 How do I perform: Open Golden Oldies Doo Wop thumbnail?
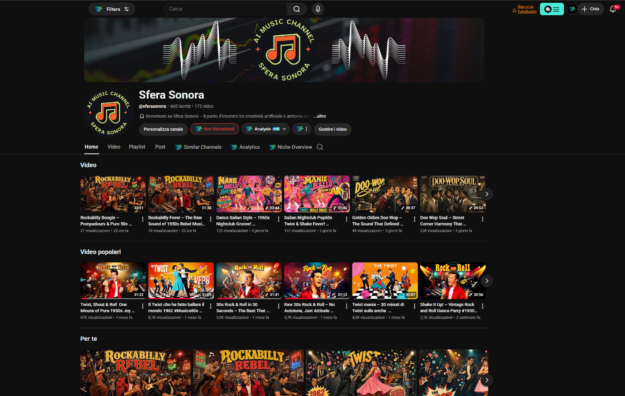385,194
